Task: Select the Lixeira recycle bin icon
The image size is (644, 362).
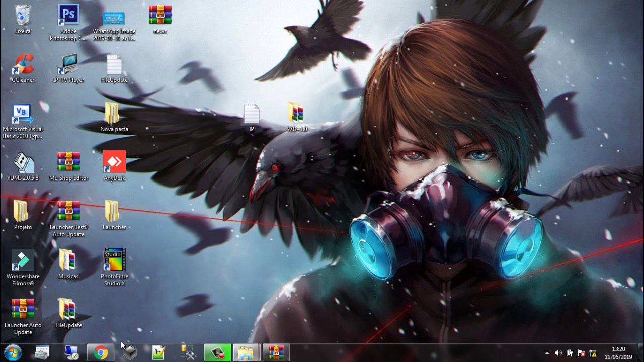Action: click(23, 15)
